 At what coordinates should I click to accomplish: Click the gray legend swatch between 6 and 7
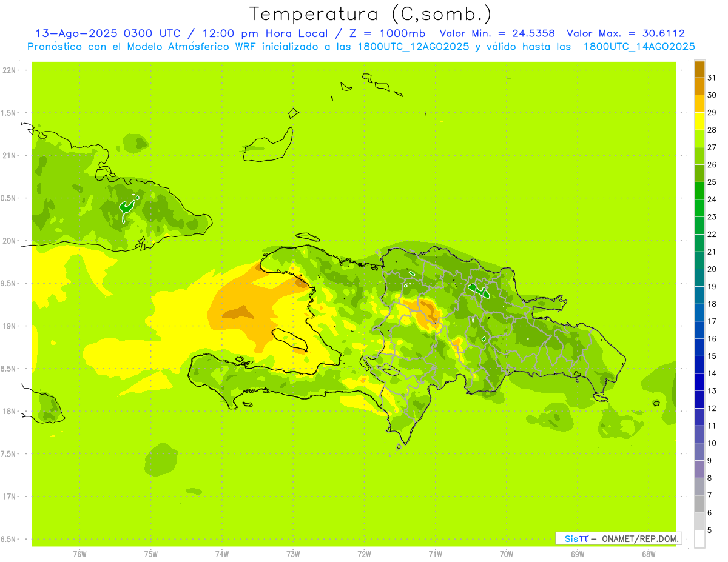point(699,504)
